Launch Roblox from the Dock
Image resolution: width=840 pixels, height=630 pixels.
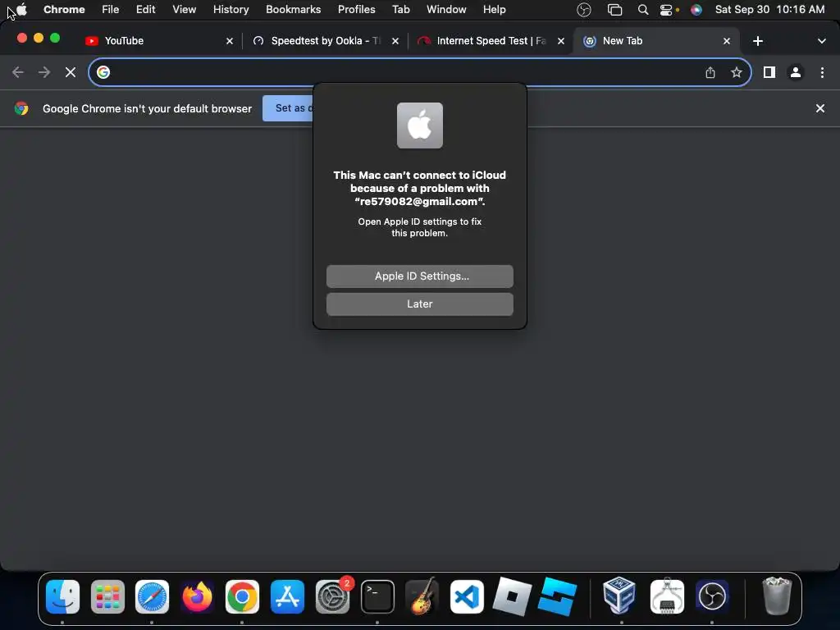click(512, 596)
